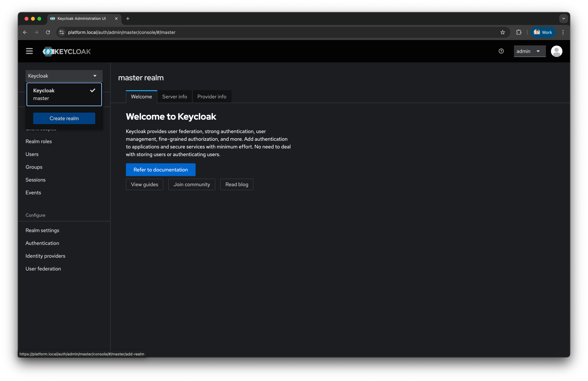
Task: Open the user avatar icon
Action: click(556, 51)
